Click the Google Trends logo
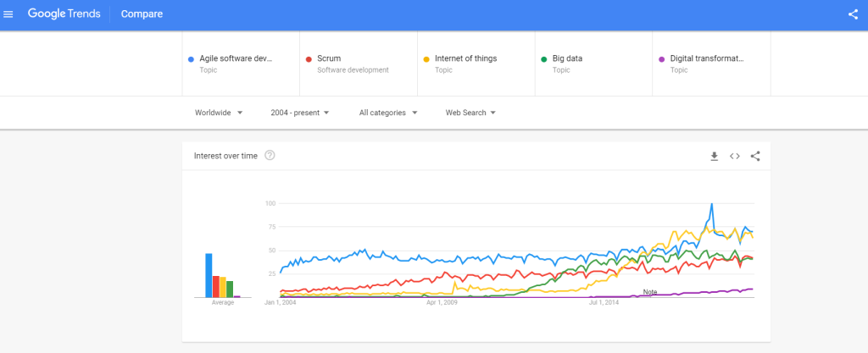868x353 pixels. [64, 14]
